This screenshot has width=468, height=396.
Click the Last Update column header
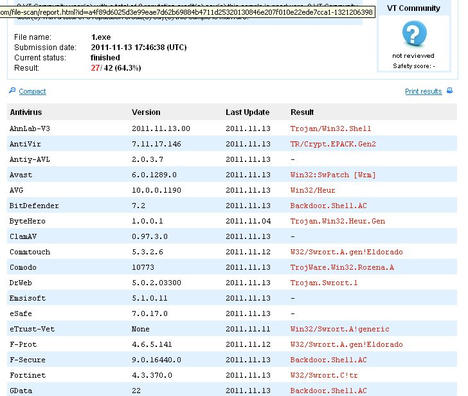247,112
